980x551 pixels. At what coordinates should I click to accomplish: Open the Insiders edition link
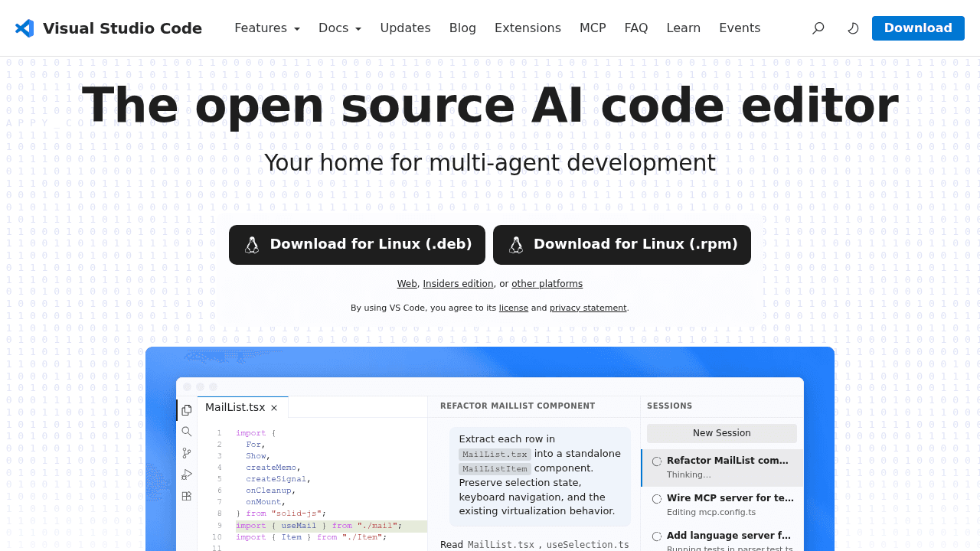(458, 284)
